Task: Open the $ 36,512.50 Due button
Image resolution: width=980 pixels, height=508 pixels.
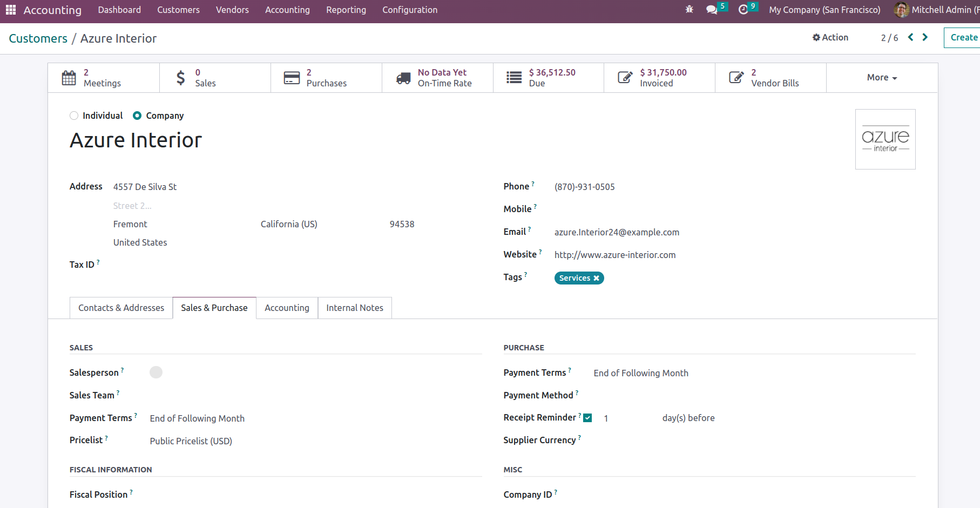Action: click(549, 78)
